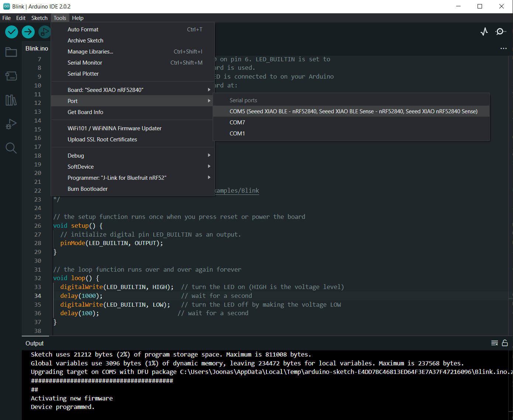Select Get Board Info entry
The height and width of the screenshot is (420, 513).
click(133, 112)
